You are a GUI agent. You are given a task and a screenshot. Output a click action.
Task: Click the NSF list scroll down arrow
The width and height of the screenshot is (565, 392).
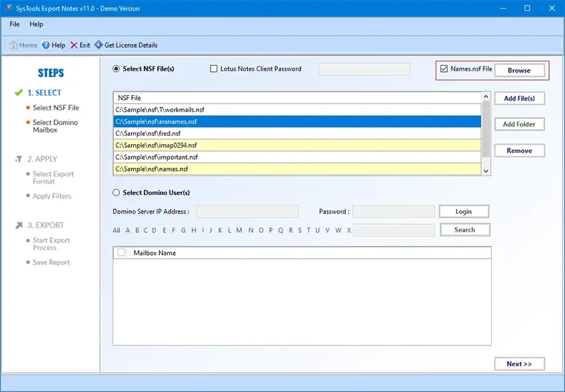[486, 171]
